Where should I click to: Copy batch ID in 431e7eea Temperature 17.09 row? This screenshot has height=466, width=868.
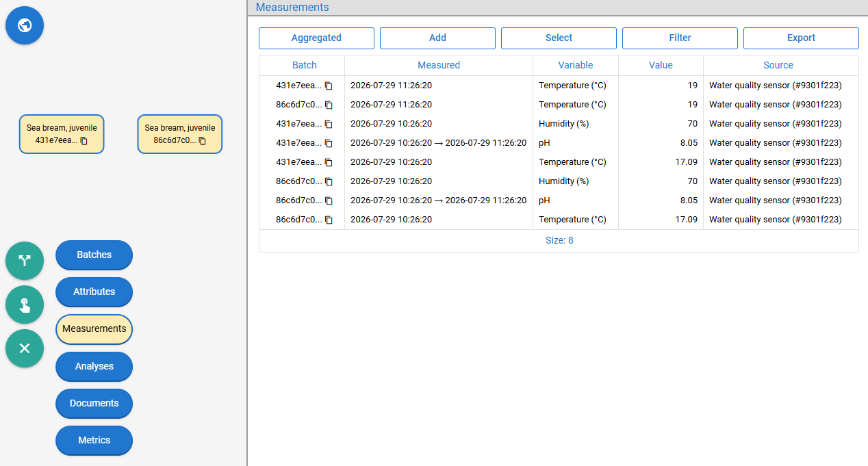point(329,162)
